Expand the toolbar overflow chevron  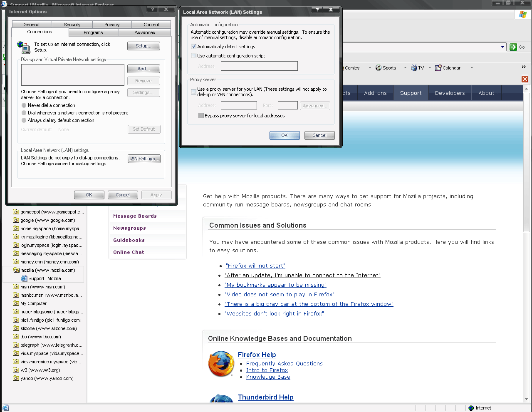pos(524,67)
